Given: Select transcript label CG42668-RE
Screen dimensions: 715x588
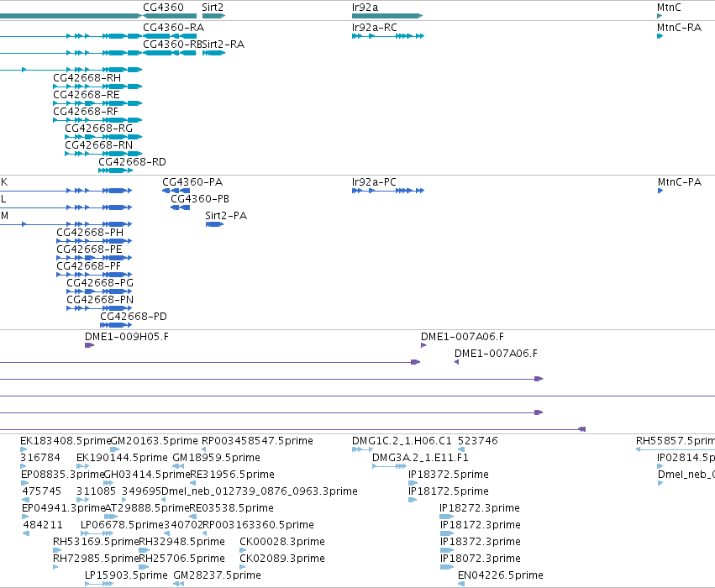Looking at the screenshot, I should tap(87, 95).
